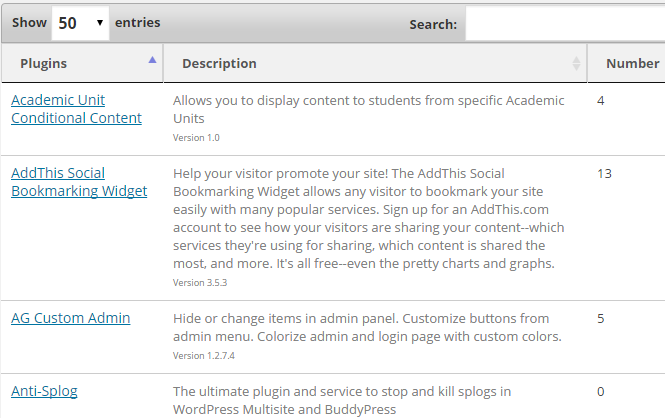Click the number 5 in AG Custom Admin row

click(x=601, y=319)
